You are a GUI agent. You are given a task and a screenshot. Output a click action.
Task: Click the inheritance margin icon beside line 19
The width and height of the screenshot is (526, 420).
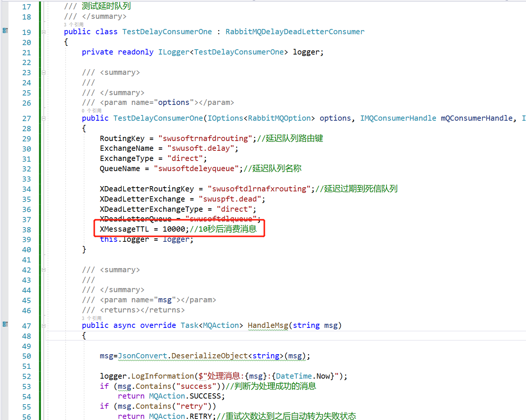(x=5, y=30)
